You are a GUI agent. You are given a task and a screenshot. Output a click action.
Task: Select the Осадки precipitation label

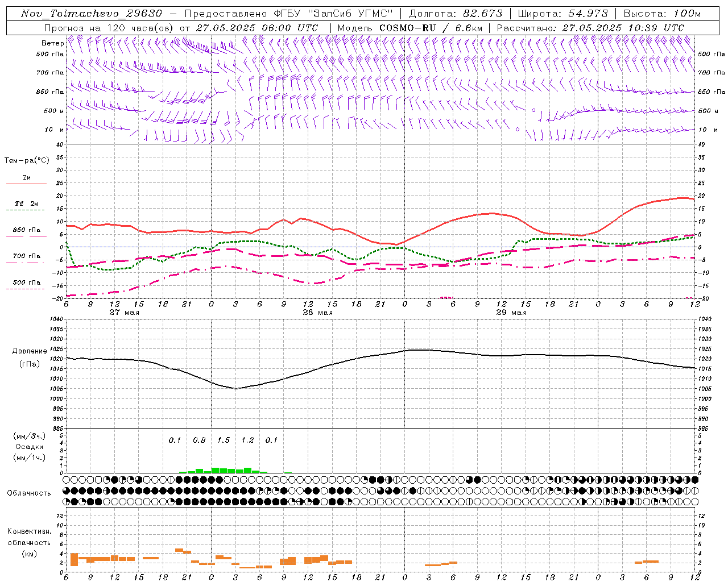click(29, 447)
